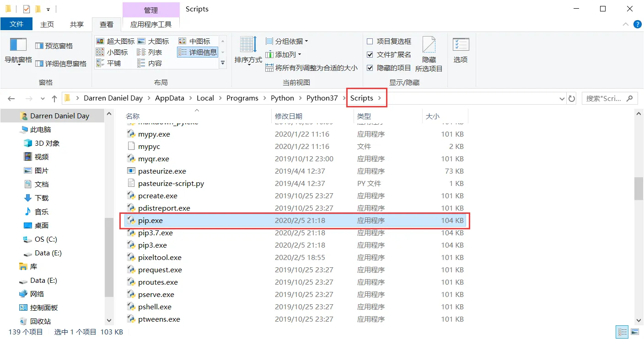The width and height of the screenshot is (644, 339).
Task: Open the 导航窗格 navigation pane button
Action: pyautogui.click(x=18, y=52)
